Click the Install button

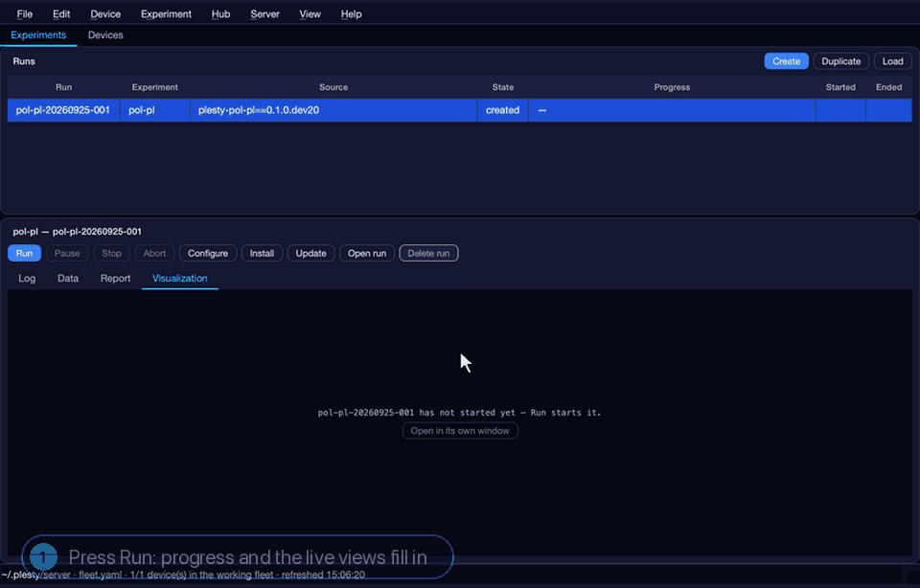click(x=262, y=253)
